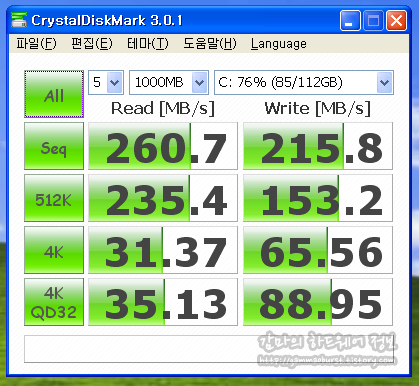Select the Seq write result 215.8

coord(318,146)
